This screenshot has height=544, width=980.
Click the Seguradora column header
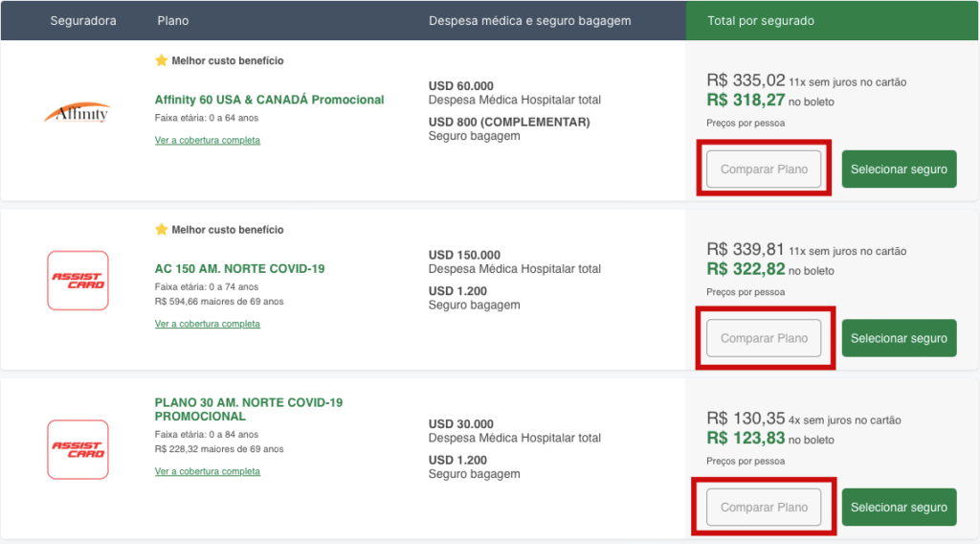pyautogui.click(x=81, y=20)
